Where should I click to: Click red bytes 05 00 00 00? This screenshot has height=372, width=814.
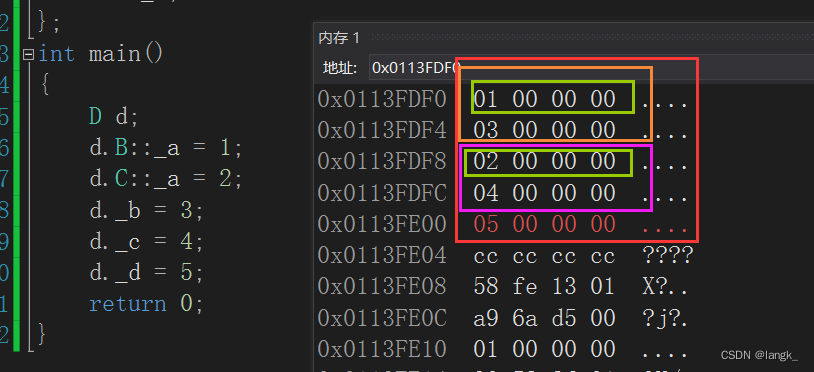pos(545,224)
